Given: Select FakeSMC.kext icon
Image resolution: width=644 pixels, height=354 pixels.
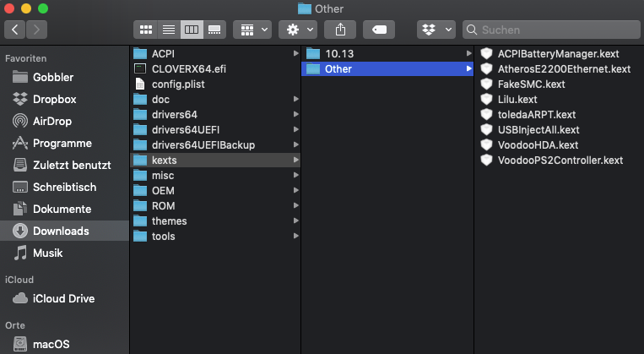Looking at the screenshot, I should coord(487,84).
